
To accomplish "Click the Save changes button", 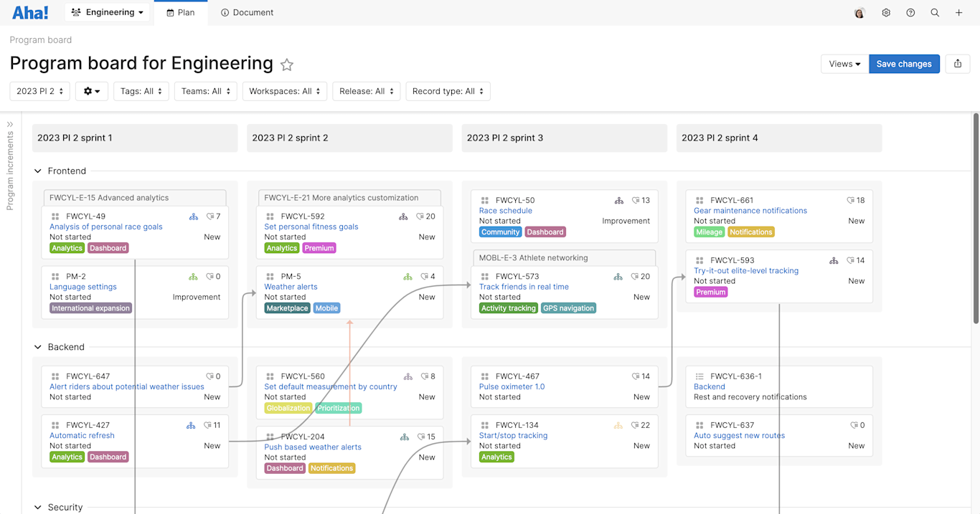I will pos(904,64).
